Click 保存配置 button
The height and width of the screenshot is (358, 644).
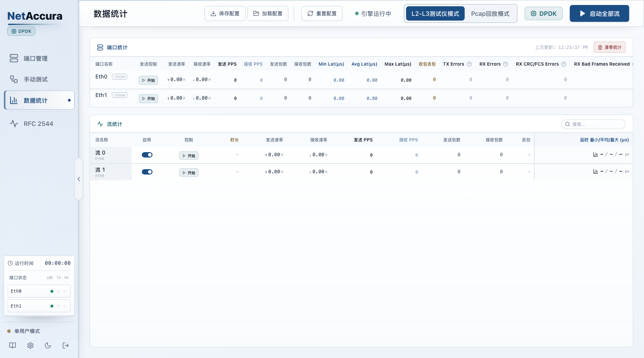[x=225, y=13]
